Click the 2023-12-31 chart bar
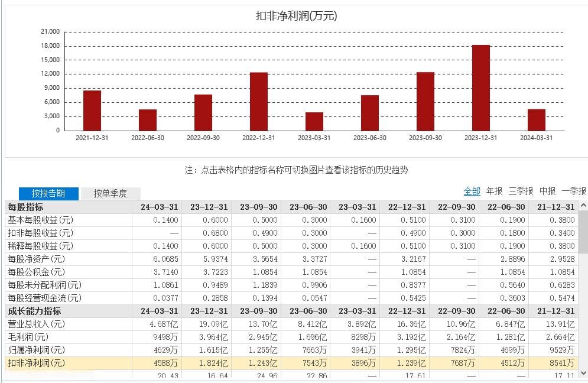This screenshot has width=588, height=383. [x=481, y=88]
